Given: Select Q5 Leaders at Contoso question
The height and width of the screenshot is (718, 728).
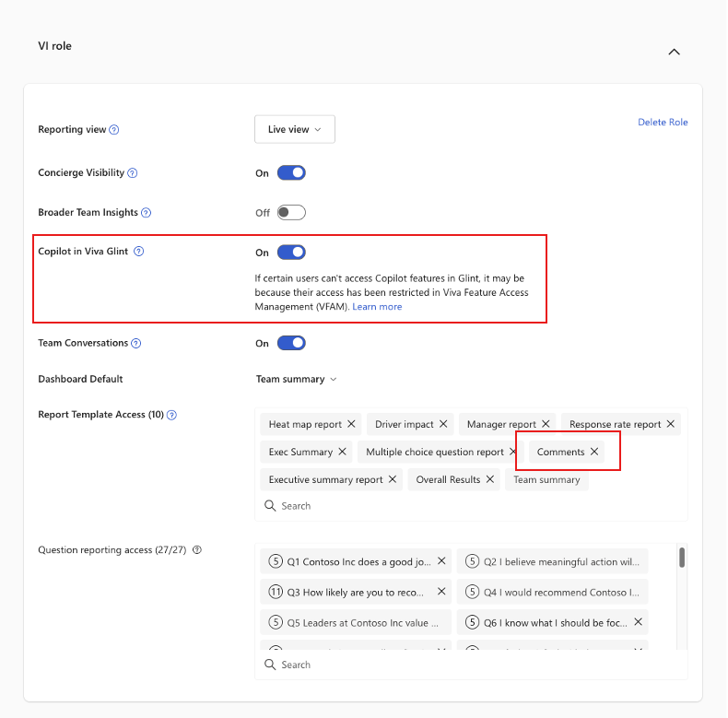Looking at the screenshot, I should 356,622.
